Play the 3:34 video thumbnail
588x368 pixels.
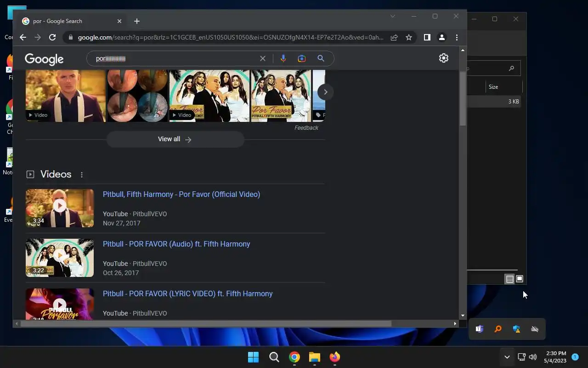60,208
